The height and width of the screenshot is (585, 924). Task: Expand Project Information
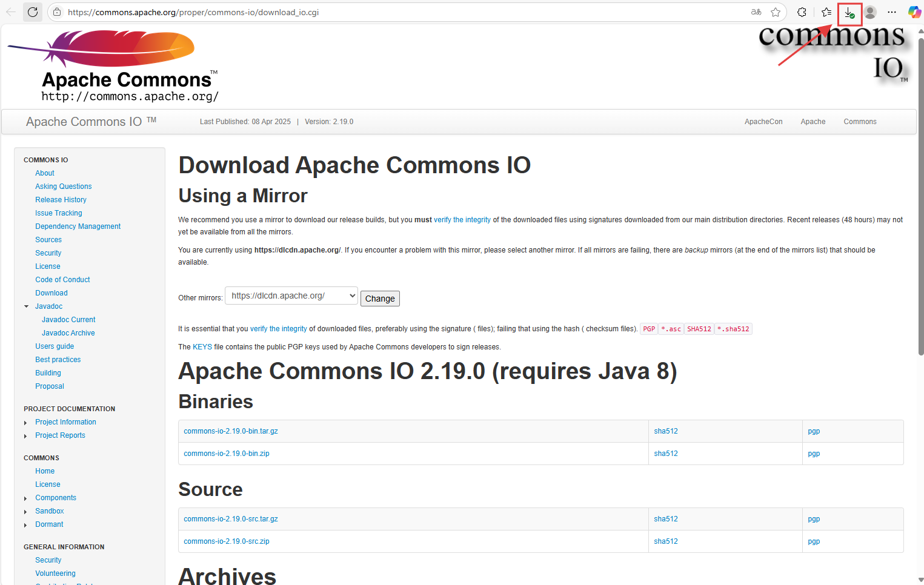point(25,422)
